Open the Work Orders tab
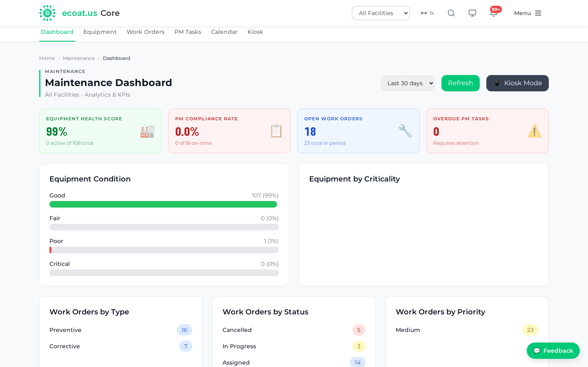This screenshot has width=588, height=367. pos(146,32)
